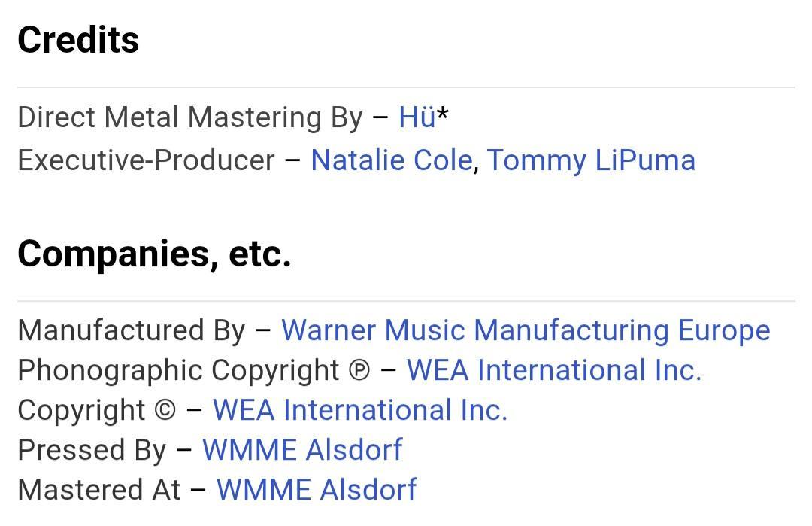Click the Companies, etc. section heading
The image size is (812, 526).
[x=154, y=254]
